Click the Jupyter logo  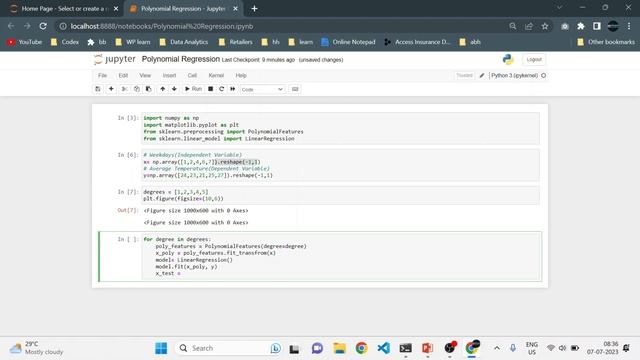pyautogui.click(x=115, y=60)
